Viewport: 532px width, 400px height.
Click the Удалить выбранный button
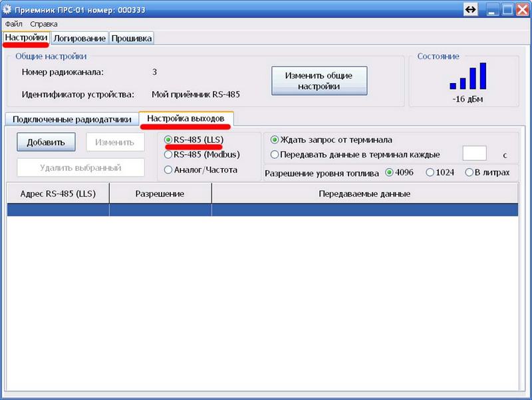pos(80,167)
